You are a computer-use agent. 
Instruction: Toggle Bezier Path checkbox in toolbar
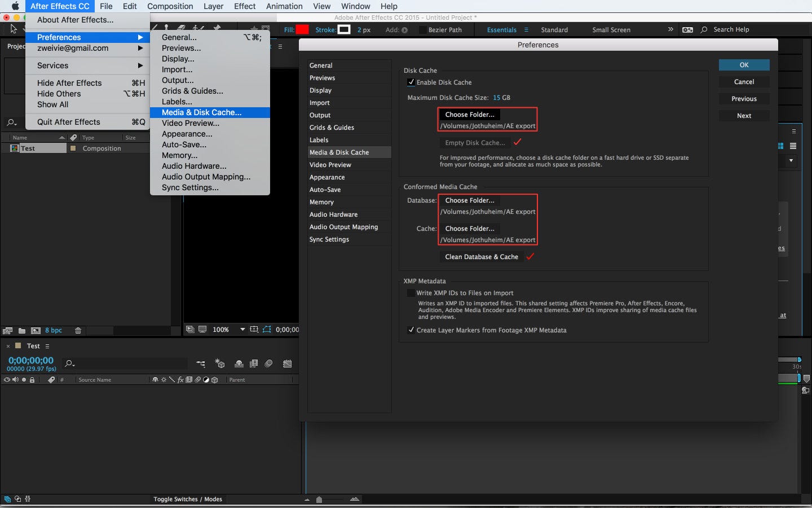point(422,30)
